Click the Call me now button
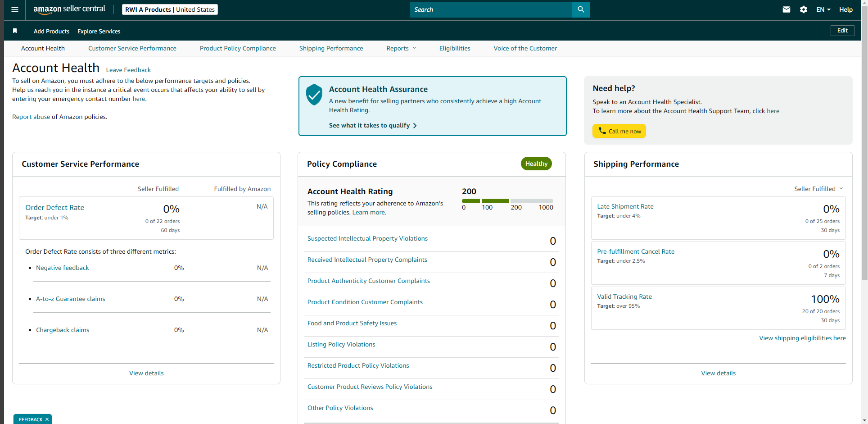Image resolution: width=868 pixels, height=424 pixels. tap(619, 131)
